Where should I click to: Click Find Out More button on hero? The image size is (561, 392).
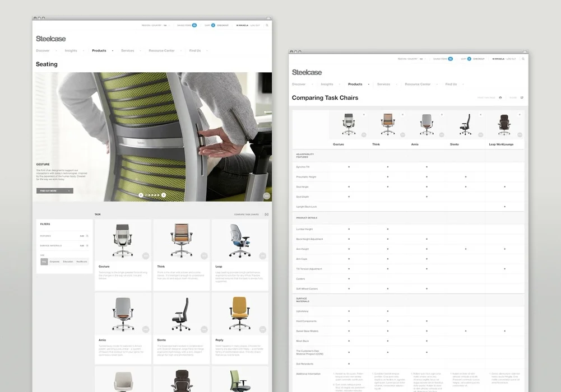pos(55,191)
